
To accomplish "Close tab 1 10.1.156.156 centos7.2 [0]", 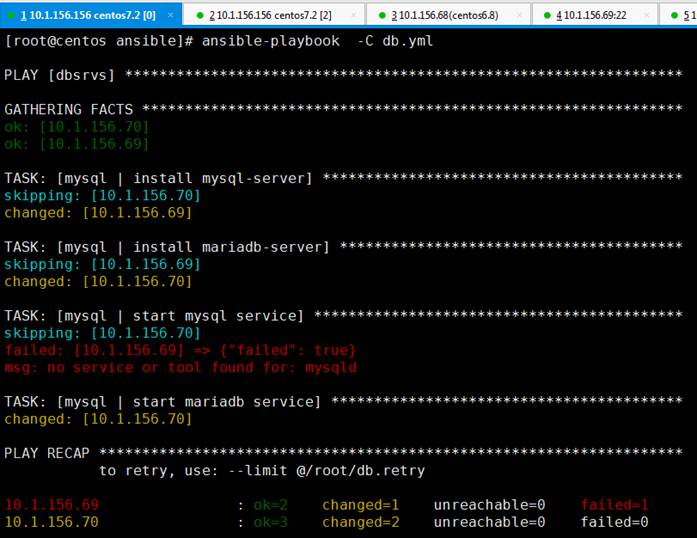I will [170, 15].
